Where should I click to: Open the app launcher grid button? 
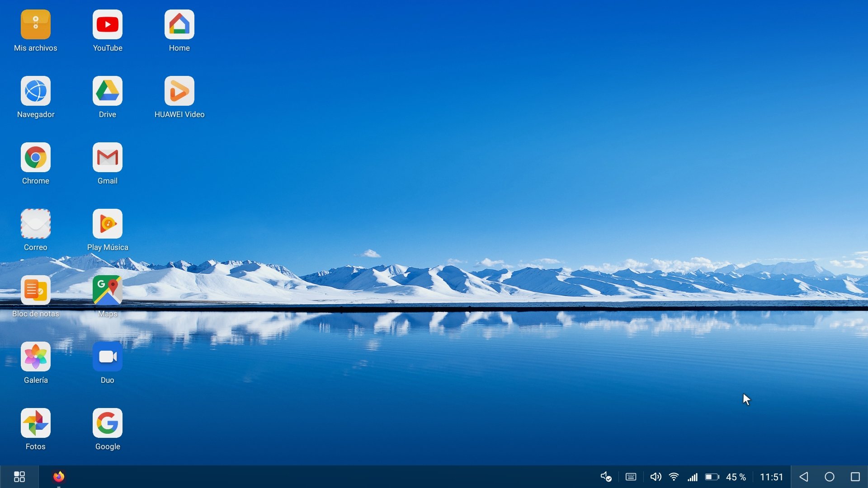click(x=19, y=477)
